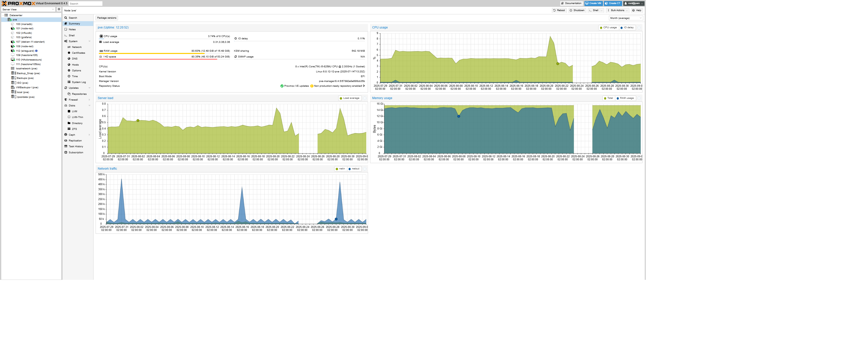Toggle the IO delay series in the CPU chart

coord(627,28)
